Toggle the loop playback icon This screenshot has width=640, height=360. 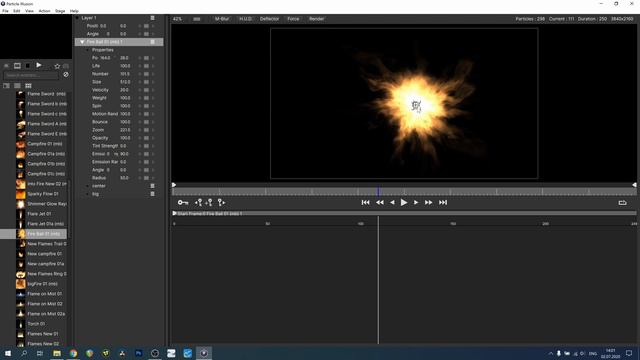click(622, 202)
